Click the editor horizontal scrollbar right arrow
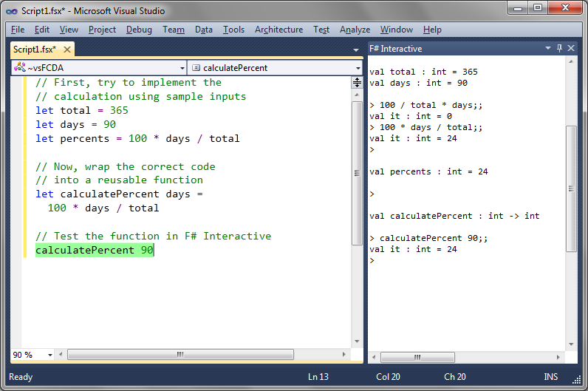Screen dimensions: 588x391 pos(343,354)
